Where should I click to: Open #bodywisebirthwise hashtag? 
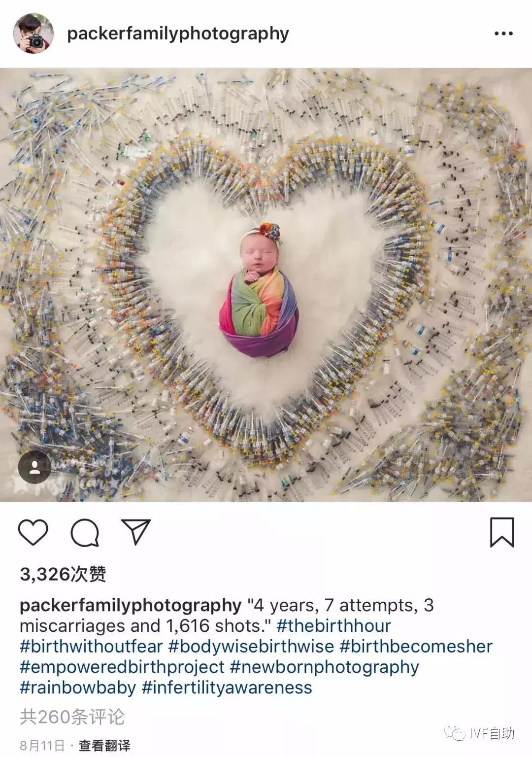point(251,647)
